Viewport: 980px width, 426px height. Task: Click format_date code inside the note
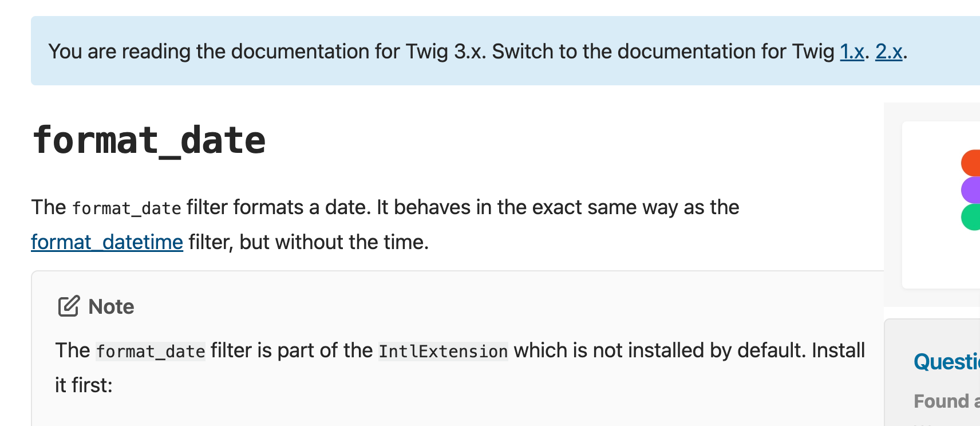(151, 351)
